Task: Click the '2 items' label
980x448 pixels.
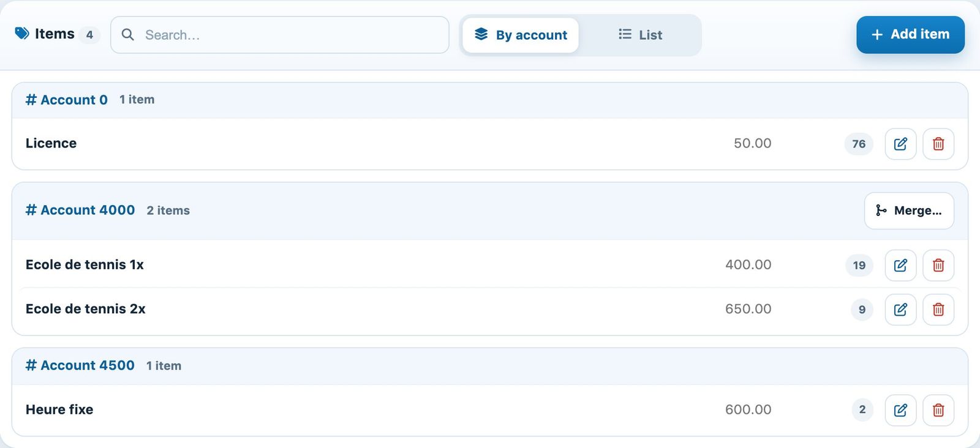Action: click(168, 211)
